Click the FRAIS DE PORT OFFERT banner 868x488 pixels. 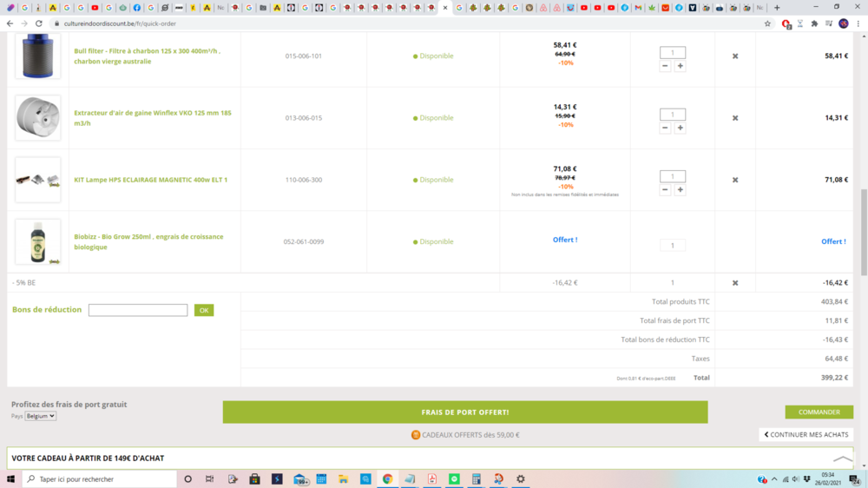(x=465, y=412)
